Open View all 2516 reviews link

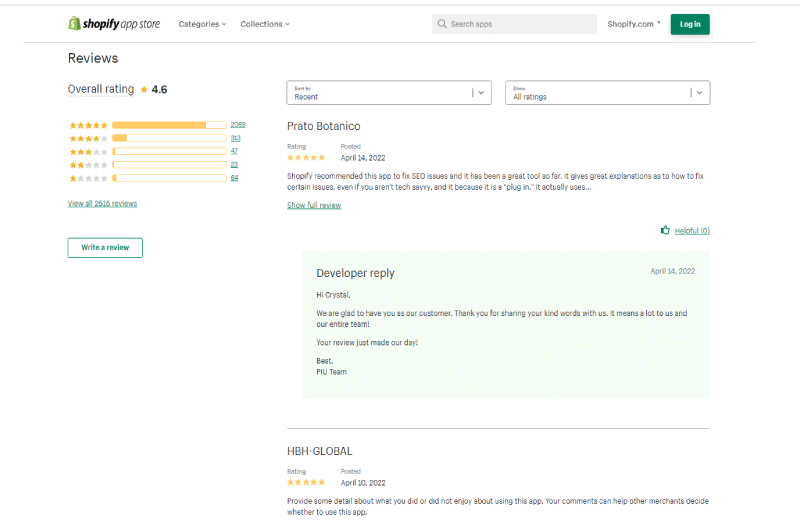pyautogui.click(x=102, y=204)
